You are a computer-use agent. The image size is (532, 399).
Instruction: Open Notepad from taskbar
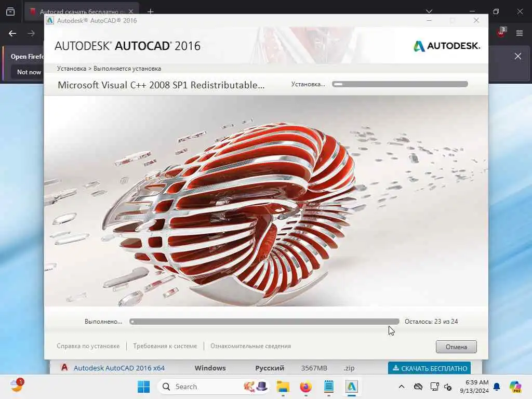[x=328, y=387]
